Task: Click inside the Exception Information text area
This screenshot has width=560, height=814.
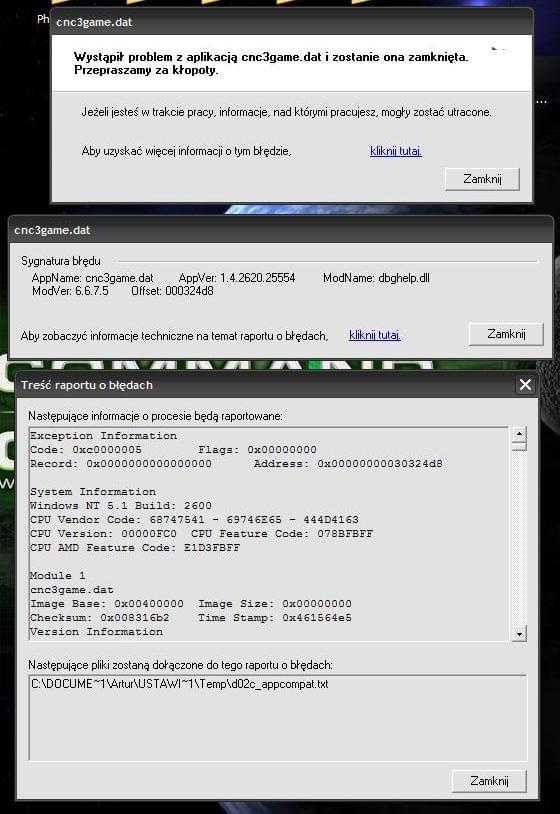Action: pyautogui.click(x=269, y=534)
